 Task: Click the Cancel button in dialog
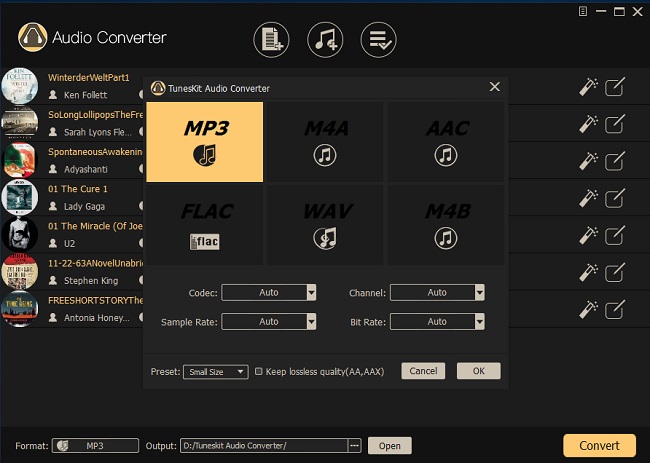(x=423, y=371)
